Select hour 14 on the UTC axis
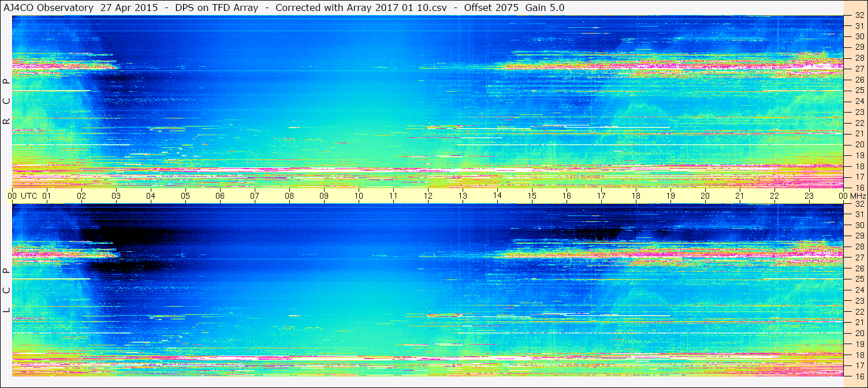The height and width of the screenshot is (388, 868). (497, 196)
